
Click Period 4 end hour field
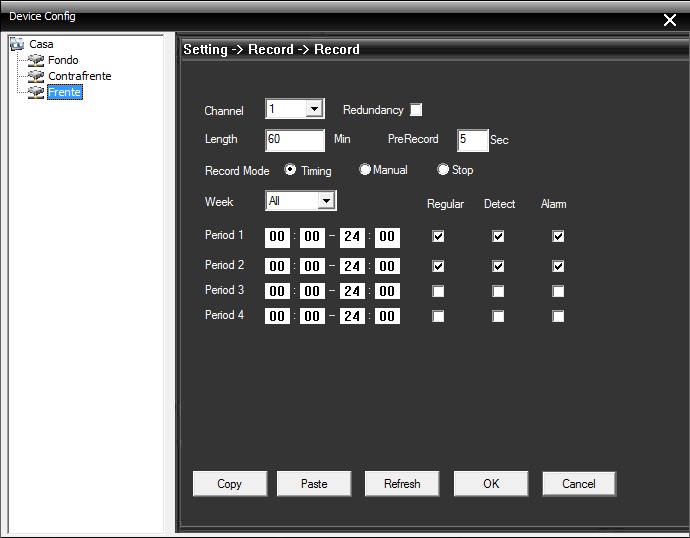[352, 316]
